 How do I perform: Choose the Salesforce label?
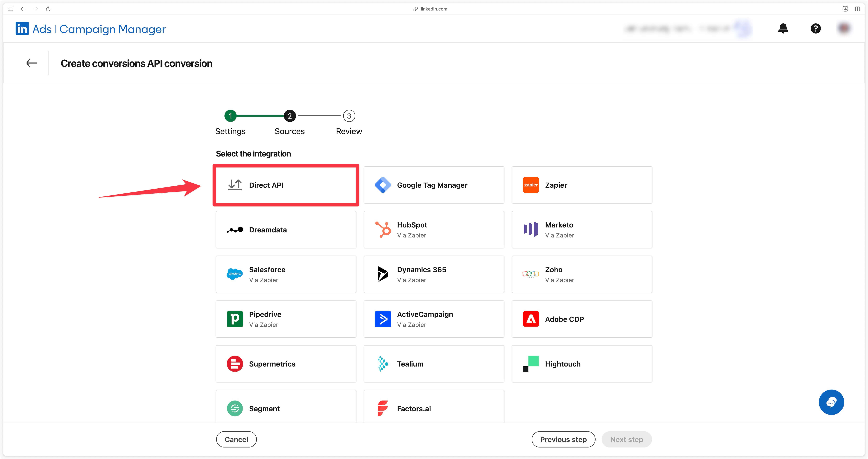point(267,269)
